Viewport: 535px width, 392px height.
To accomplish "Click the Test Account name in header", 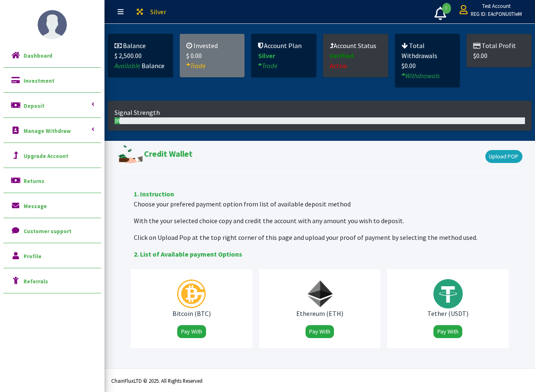I will coord(496,6).
